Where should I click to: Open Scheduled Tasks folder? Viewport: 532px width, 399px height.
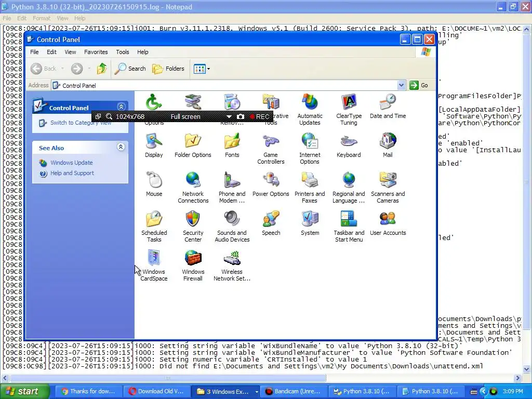click(154, 227)
